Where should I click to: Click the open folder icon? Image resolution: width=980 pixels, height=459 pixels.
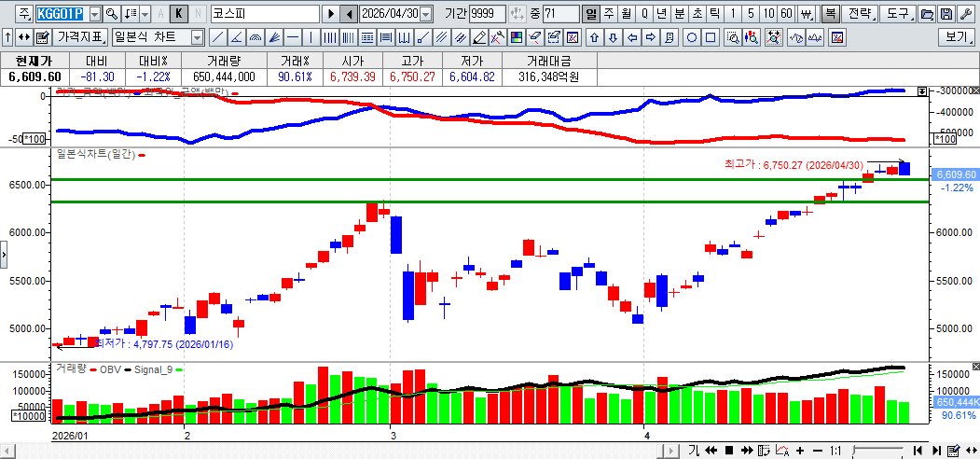click(927, 14)
